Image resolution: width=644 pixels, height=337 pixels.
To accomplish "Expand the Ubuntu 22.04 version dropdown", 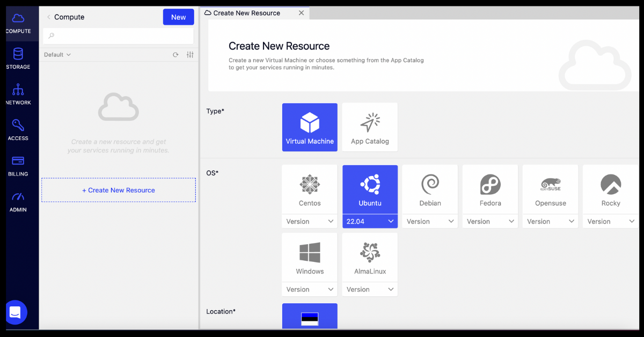I will click(x=370, y=221).
